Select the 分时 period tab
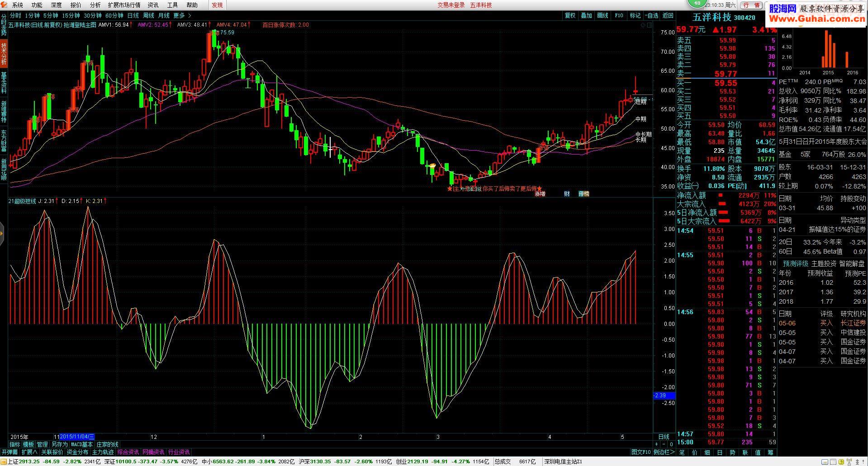 [x=15, y=15]
